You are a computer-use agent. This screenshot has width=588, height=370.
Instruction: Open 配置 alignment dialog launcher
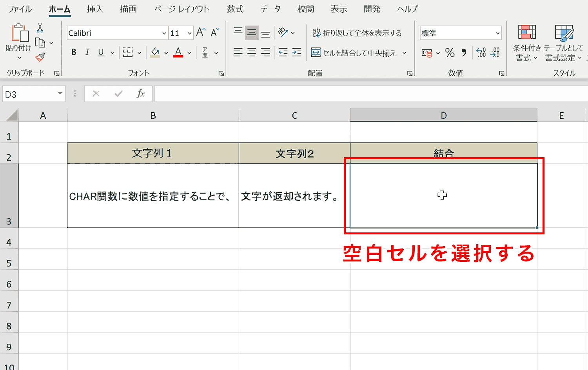pyautogui.click(x=410, y=73)
